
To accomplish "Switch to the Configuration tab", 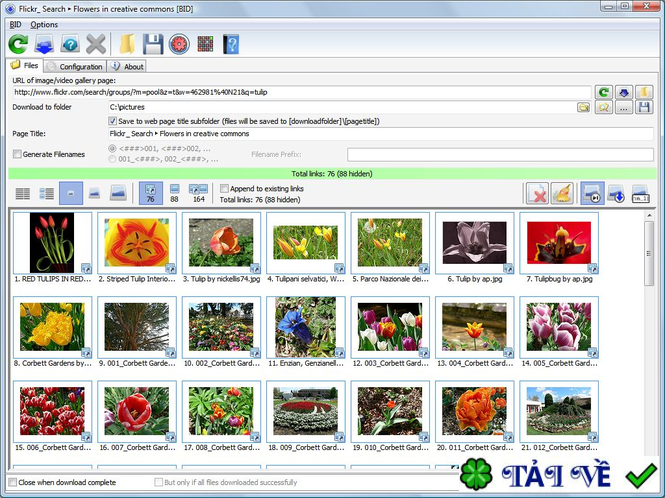I will pyautogui.click(x=75, y=67).
